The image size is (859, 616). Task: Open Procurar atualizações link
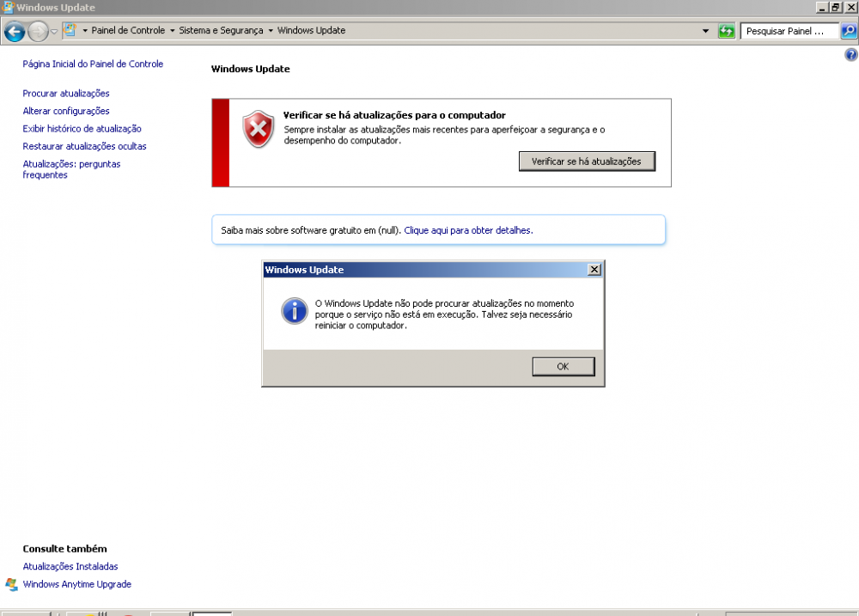[66, 93]
